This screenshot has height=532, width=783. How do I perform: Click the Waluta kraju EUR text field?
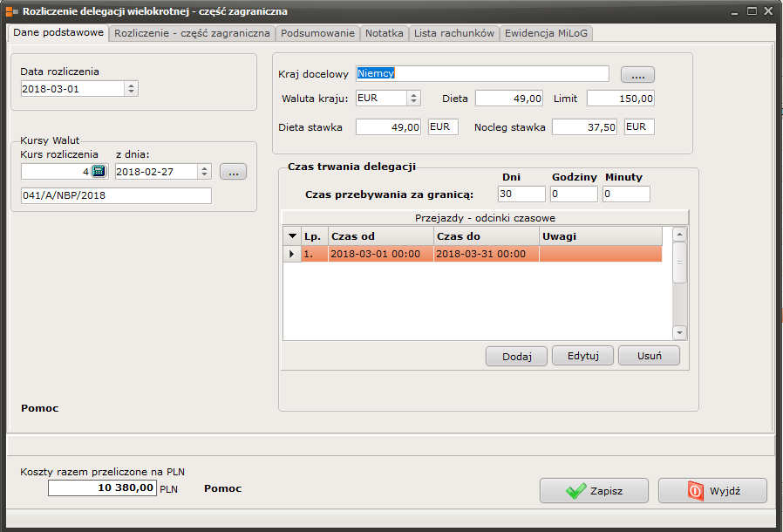click(382, 99)
